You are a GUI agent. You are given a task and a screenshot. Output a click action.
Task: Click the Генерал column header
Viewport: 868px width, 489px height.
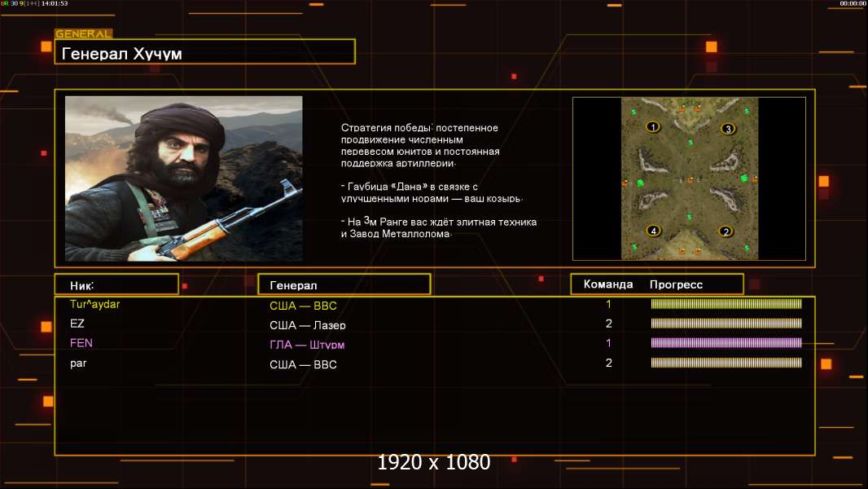tap(344, 284)
